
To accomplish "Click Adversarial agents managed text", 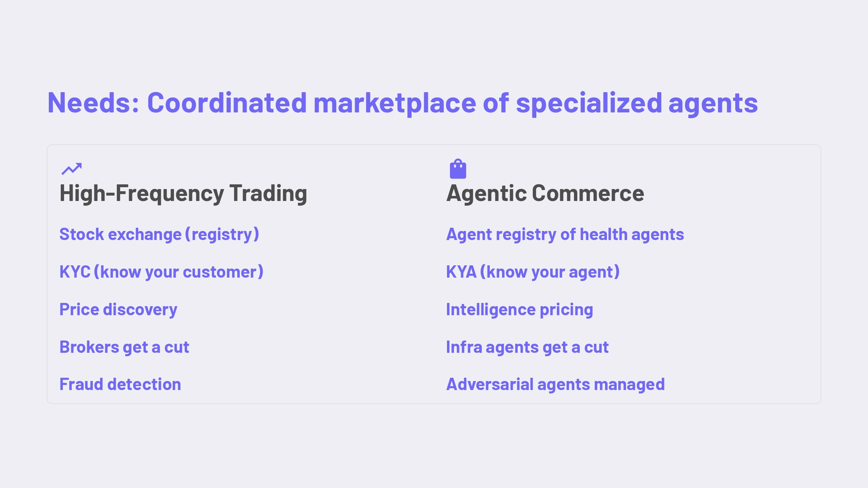I will [556, 385].
